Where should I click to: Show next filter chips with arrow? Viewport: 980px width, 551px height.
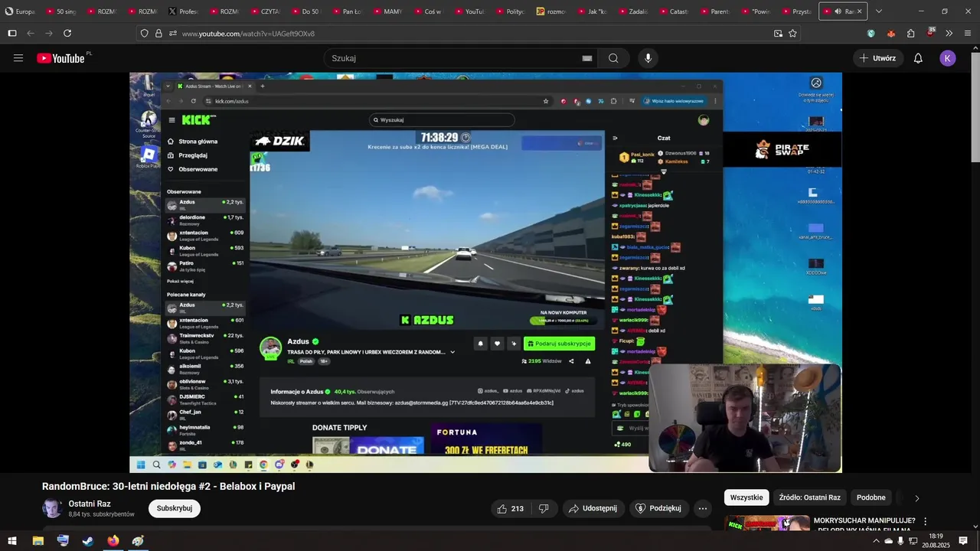pos(916,498)
